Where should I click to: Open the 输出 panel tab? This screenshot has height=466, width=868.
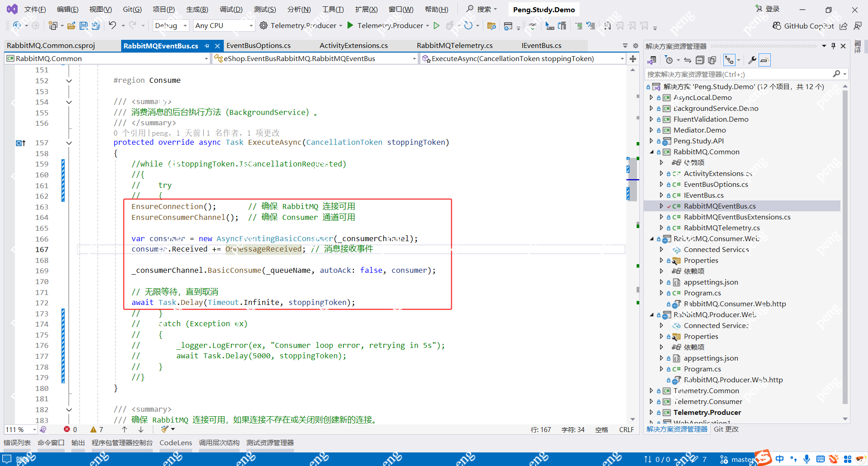click(78, 443)
